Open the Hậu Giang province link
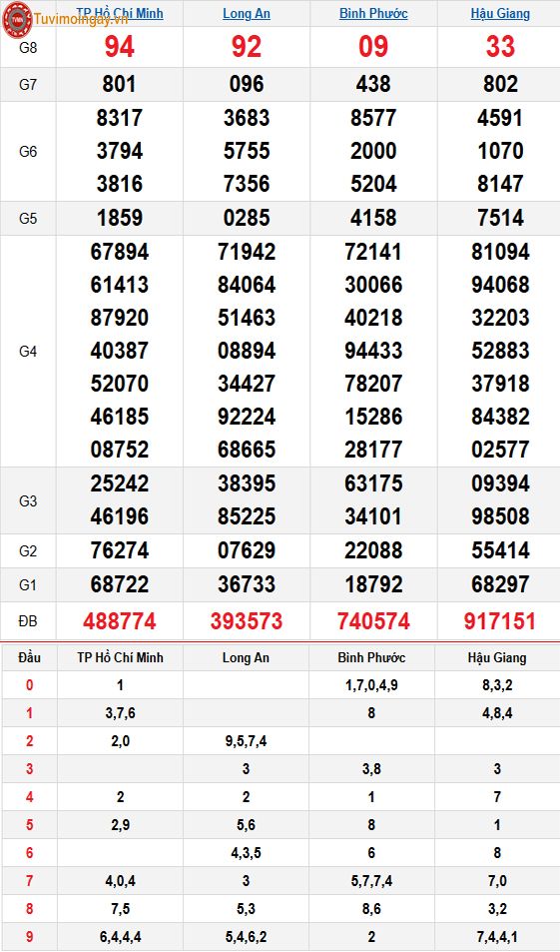Image resolution: width=560 pixels, height=952 pixels. coord(500,13)
